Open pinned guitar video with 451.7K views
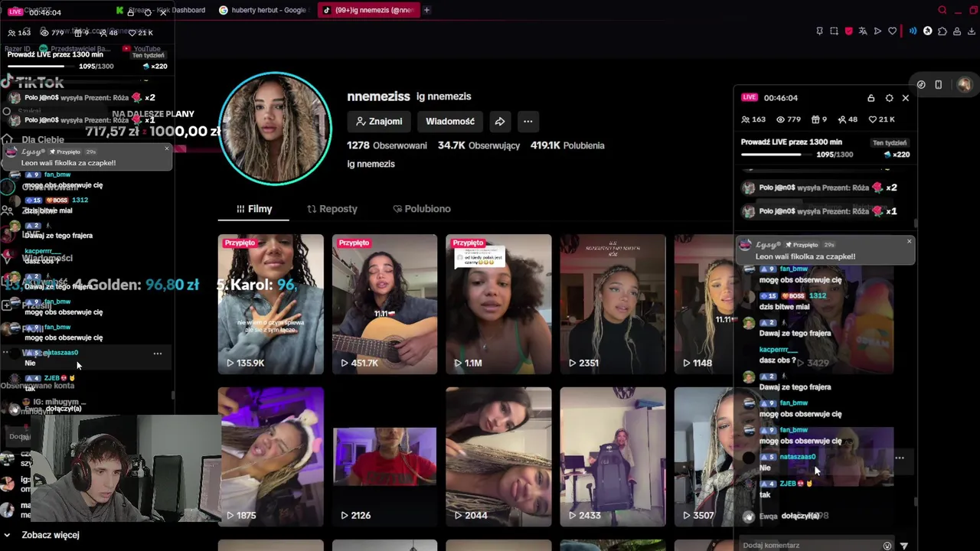Viewport: 980px width, 551px height. 384,304
